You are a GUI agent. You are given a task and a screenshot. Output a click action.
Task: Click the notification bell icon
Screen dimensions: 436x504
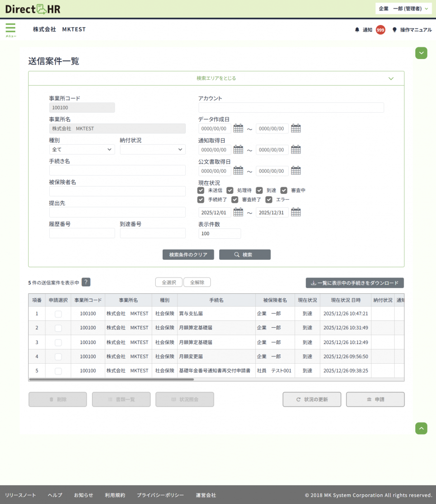point(357,30)
